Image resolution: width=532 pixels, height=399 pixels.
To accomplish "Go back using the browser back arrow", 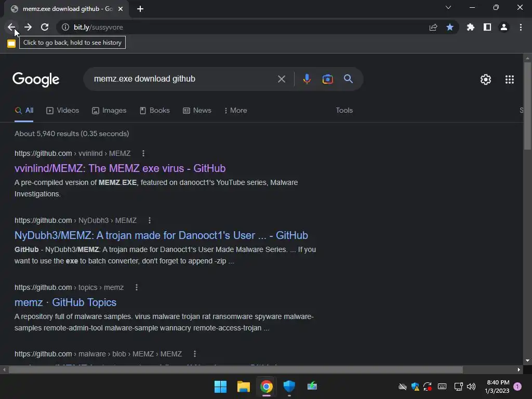I will pos(11,27).
